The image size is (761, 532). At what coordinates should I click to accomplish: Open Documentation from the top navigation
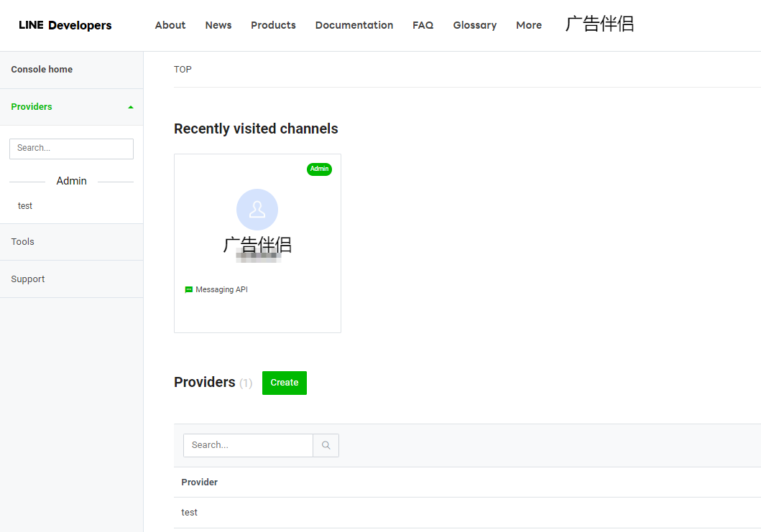pos(354,25)
